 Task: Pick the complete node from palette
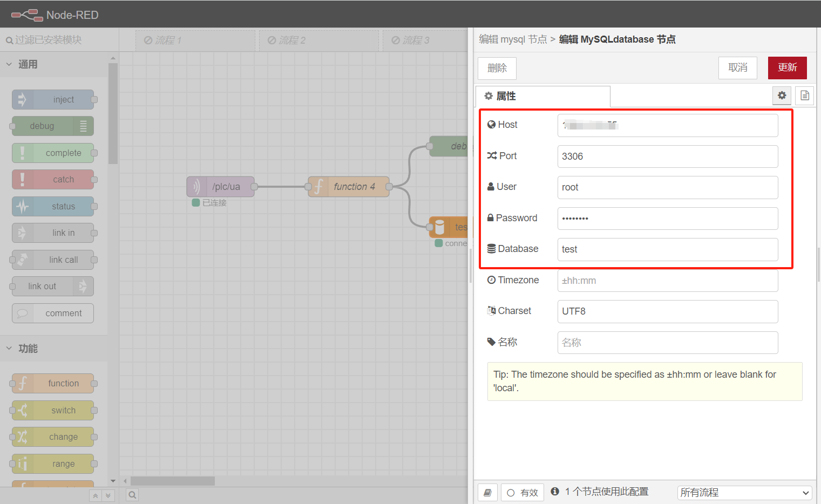(x=53, y=153)
